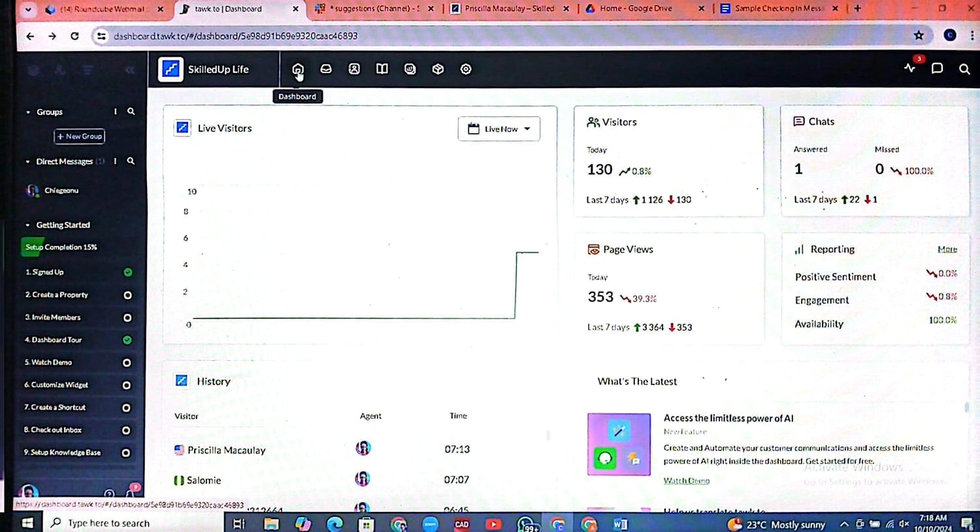The width and height of the screenshot is (980, 532).
Task: Switch to the suggestions (Channel) browser tab
Action: [374, 8]
